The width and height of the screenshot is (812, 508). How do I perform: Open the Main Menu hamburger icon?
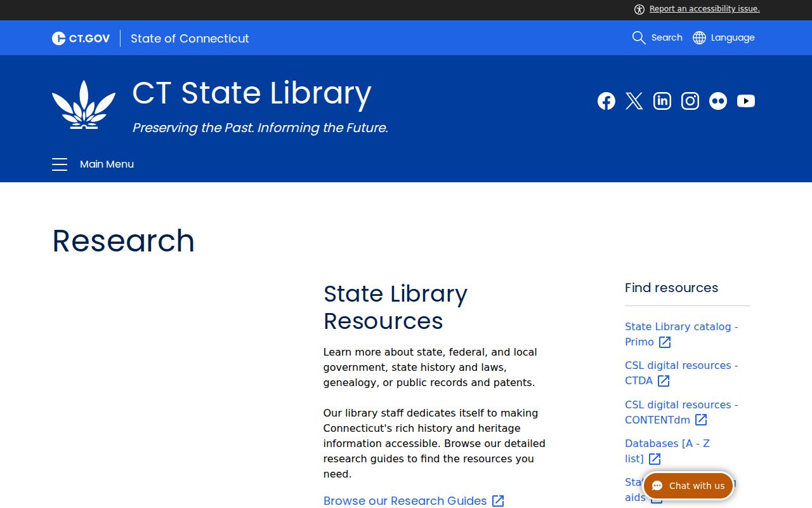pos(60,164)
